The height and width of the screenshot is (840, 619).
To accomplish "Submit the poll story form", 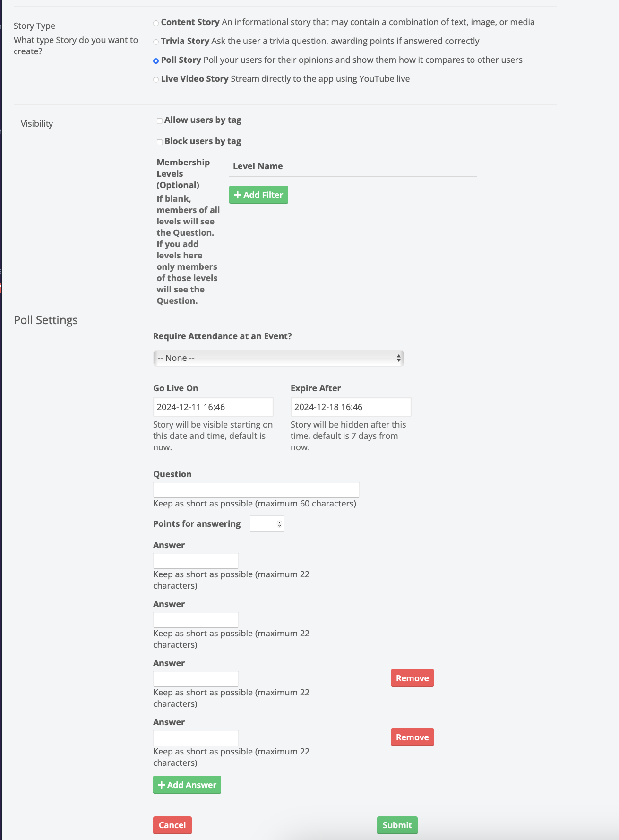I will point(397,825).
